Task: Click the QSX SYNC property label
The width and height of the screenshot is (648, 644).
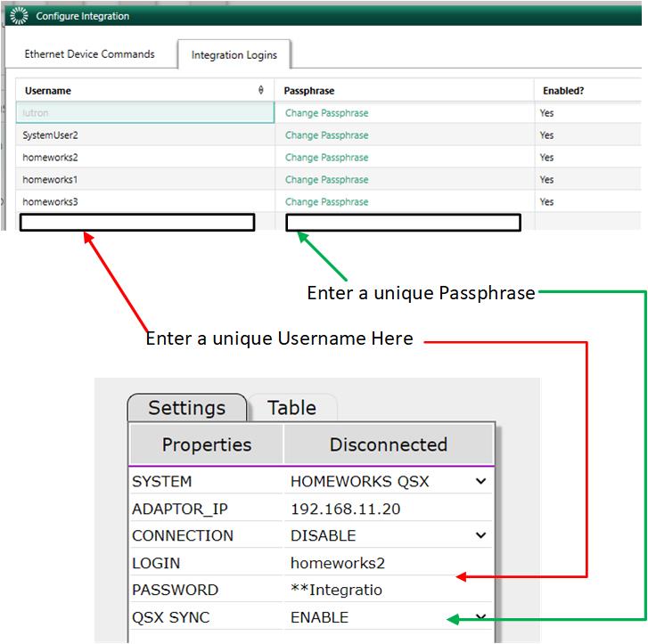Action: 170,617
